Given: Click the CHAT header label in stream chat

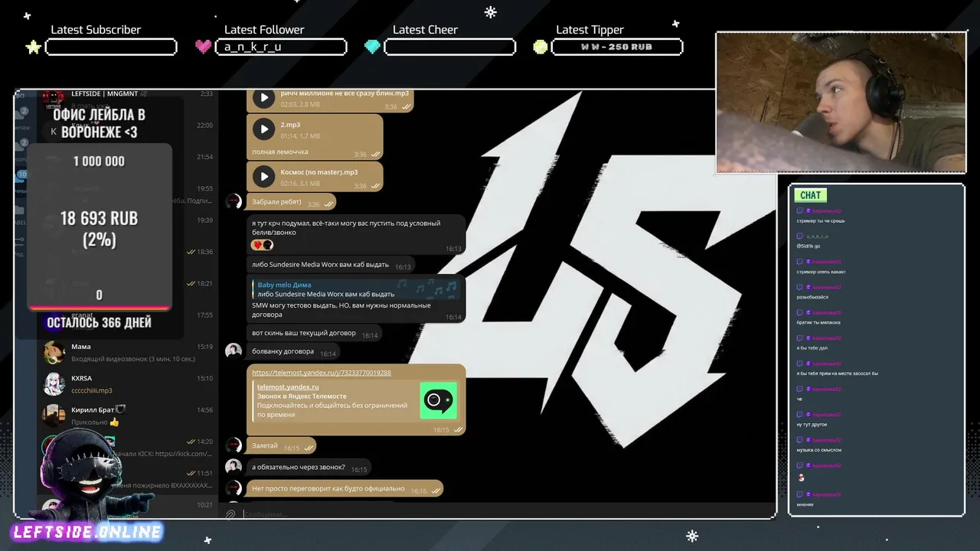Looking at the screenshot, I should click(810, 195).
